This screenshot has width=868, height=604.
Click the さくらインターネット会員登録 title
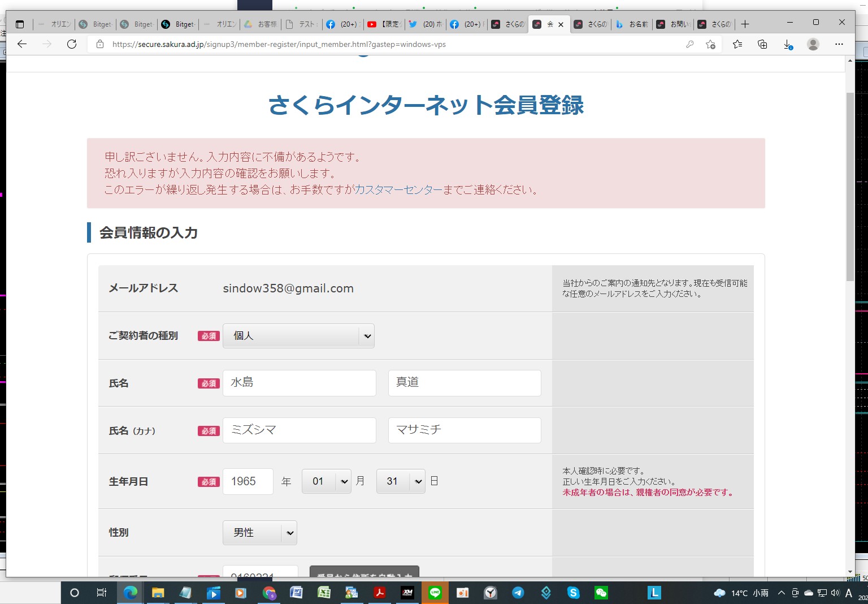(x=426, y=105)
